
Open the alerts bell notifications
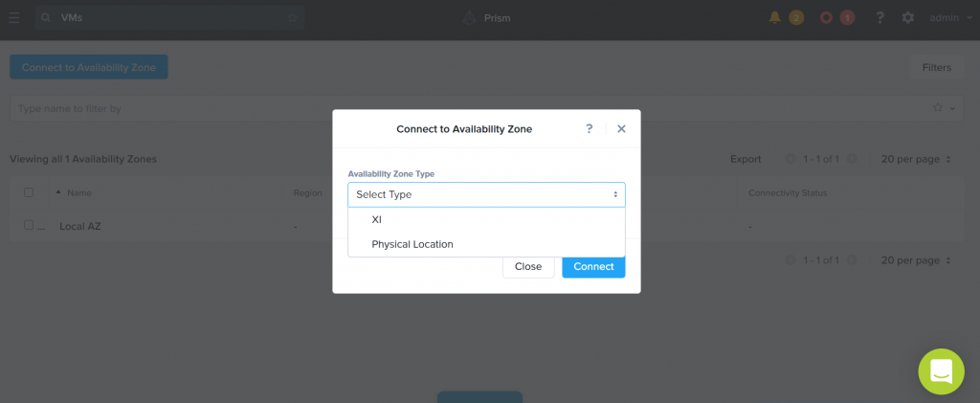[x=775, y=17]
